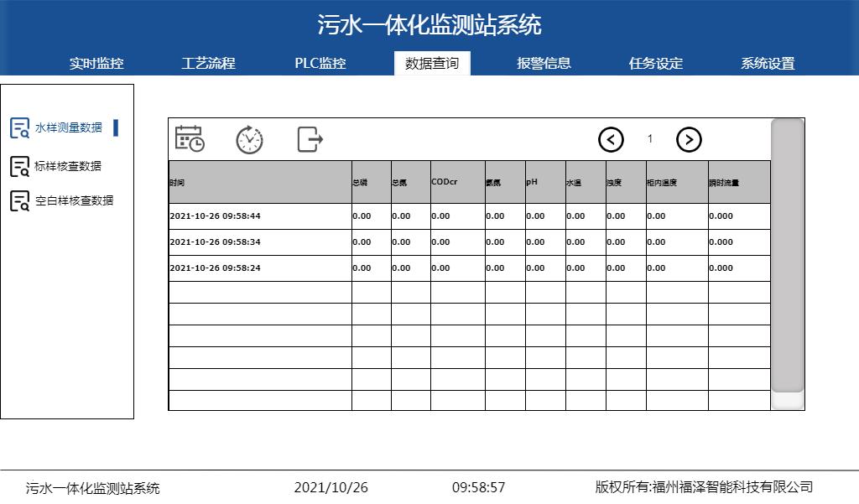
Task: Open the 实时监控 tab
Action: click(96, 64)
